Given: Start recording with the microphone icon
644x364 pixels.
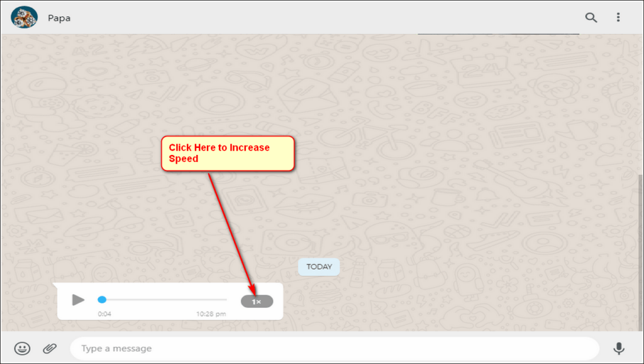Looking at the screenshot, I should tap(619, 348).
